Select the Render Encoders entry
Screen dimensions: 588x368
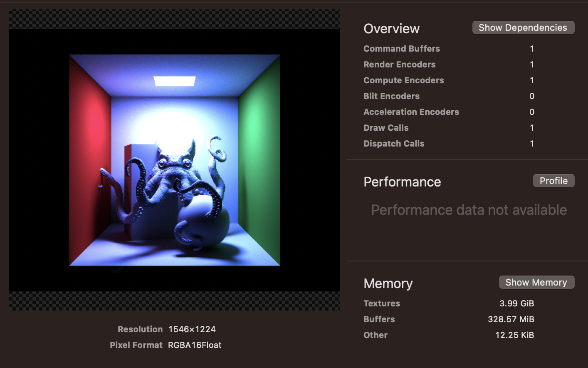[399, 65]
